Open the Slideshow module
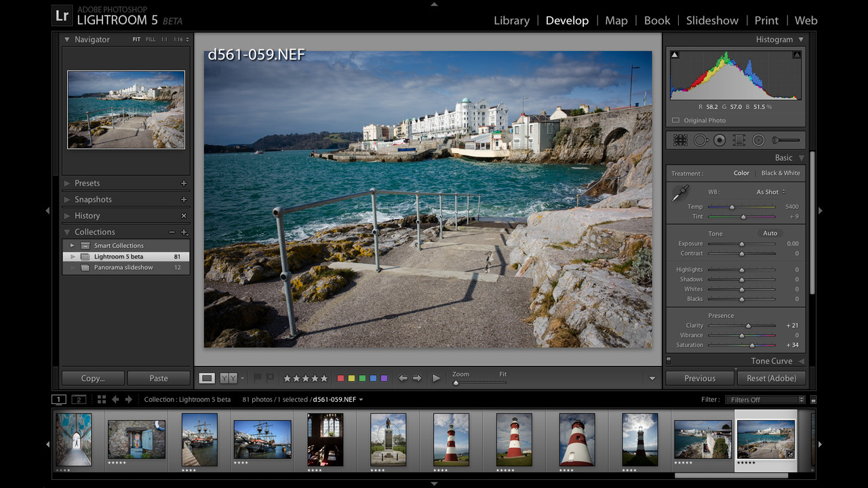The image size is (868, 488). tap(712, 20)
